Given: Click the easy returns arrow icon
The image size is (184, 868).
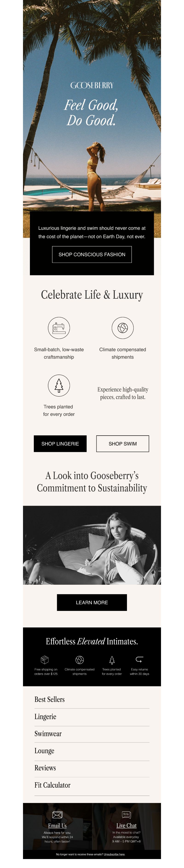Looking at the screenshot, I should [139, 659].
